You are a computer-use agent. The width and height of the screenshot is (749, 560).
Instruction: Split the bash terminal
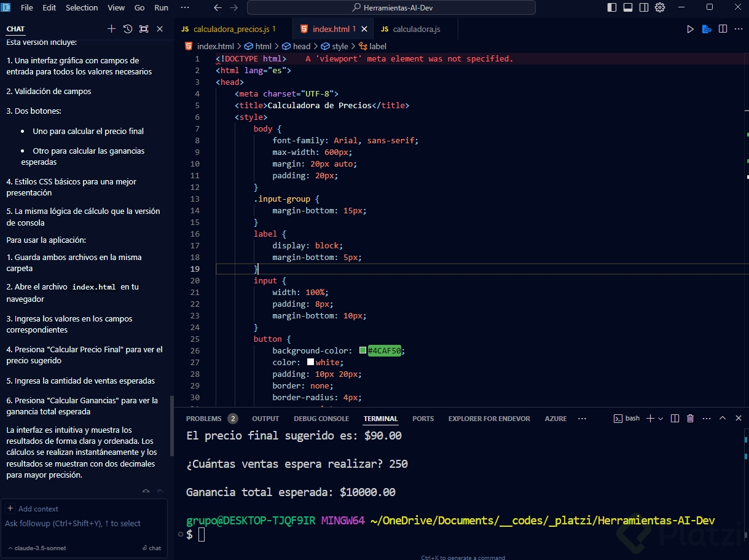coord(675,419)
